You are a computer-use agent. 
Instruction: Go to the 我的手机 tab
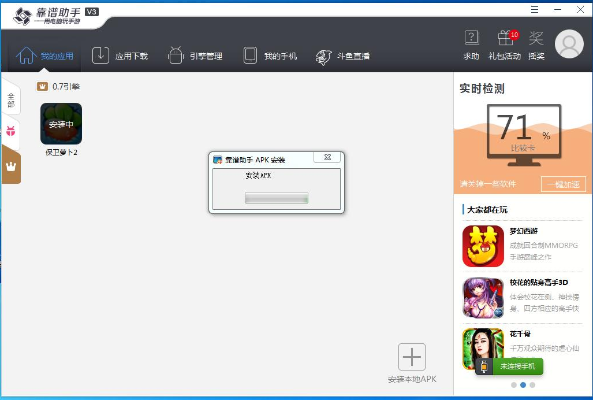270,56
